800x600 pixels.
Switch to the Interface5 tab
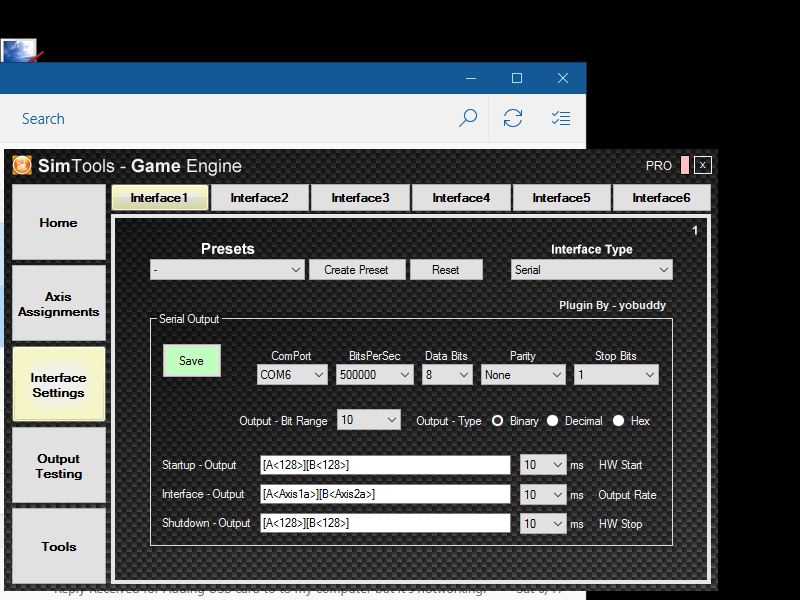(561, 197)
